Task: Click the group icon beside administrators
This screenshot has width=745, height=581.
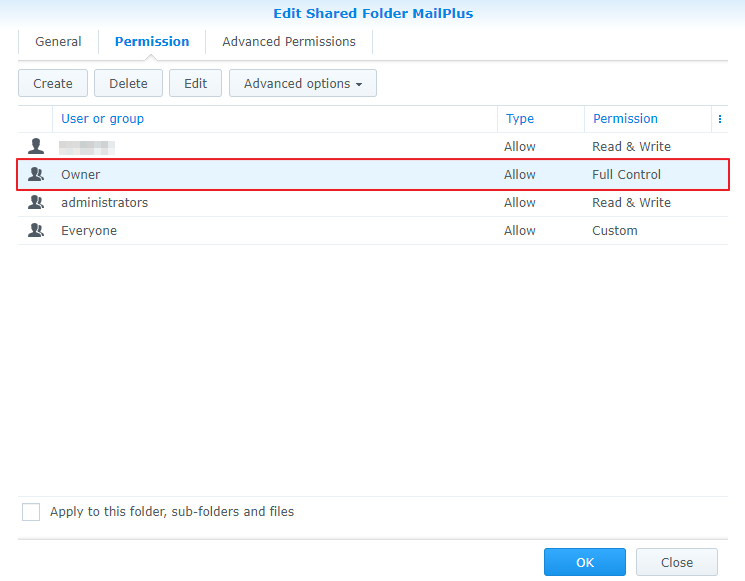Action: tap(36, 202)
